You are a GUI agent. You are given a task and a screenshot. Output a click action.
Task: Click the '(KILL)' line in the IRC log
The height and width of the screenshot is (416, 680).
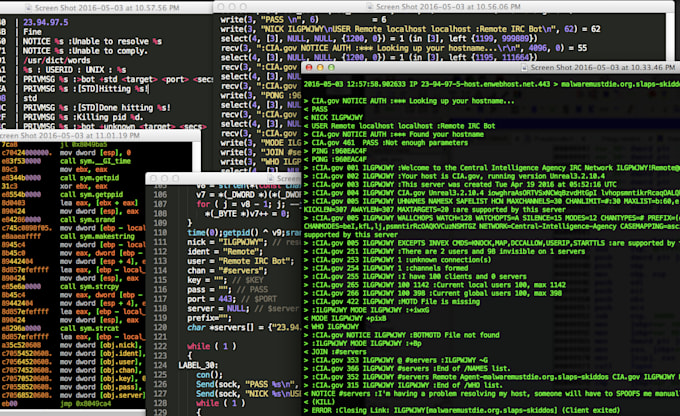click(319, 402)
